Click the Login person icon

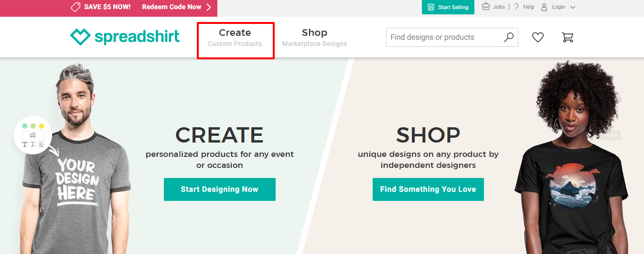coord(544,7)
